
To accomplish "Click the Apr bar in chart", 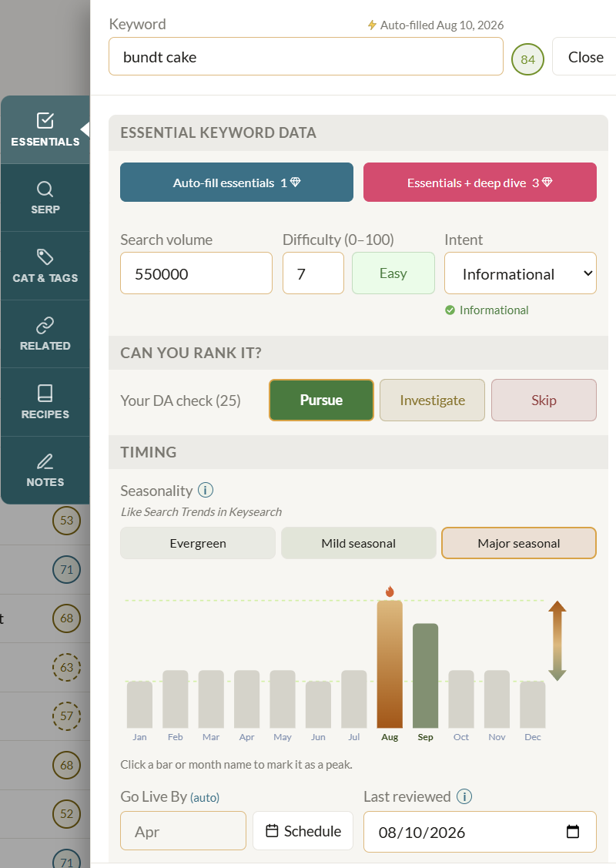I will [x=247, y=699].
